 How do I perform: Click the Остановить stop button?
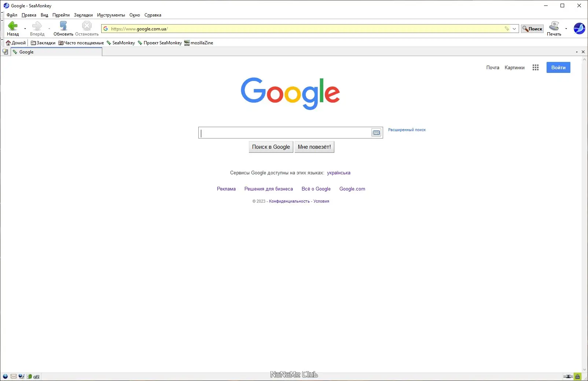click(x=87, y=28)
